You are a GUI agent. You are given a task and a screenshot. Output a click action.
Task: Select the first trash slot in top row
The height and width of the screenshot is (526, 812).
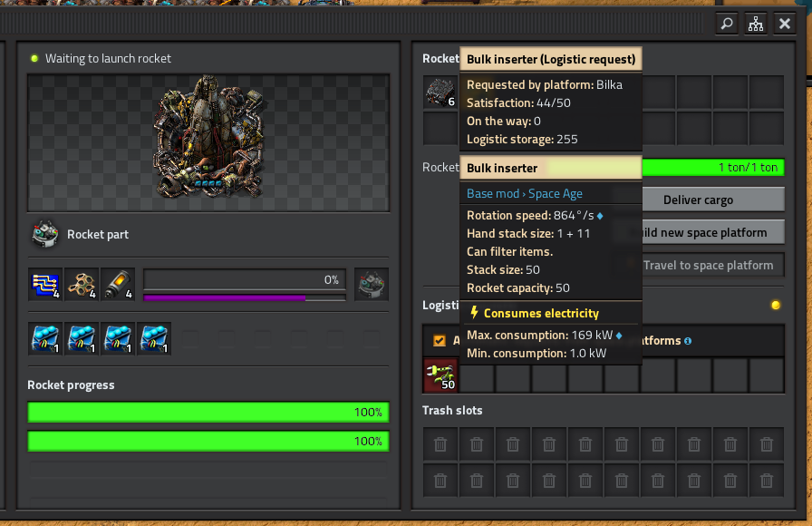click(x=440, y=444)
